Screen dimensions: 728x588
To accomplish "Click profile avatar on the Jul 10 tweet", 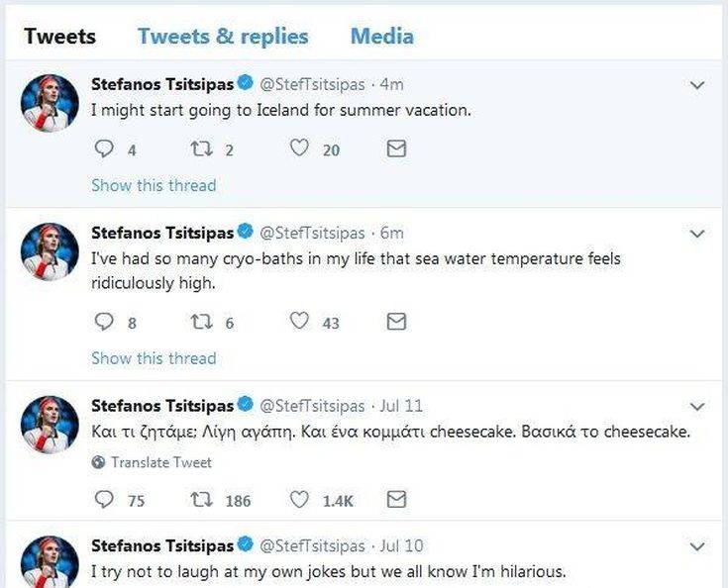I will (50, 562).
